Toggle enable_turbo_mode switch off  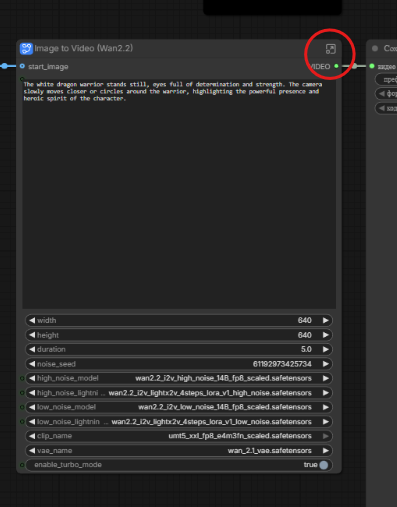point(324,465)
